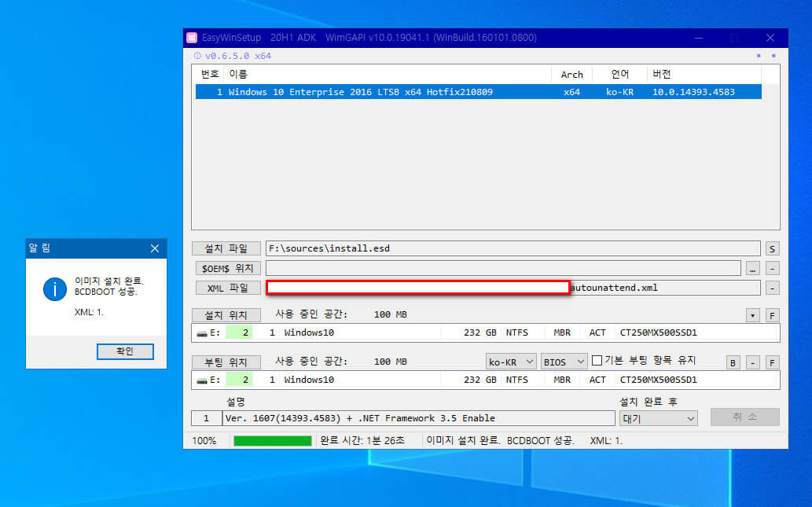Click the 번호 column header
Viewport: 812px width, 507px height.
(209, 74)
